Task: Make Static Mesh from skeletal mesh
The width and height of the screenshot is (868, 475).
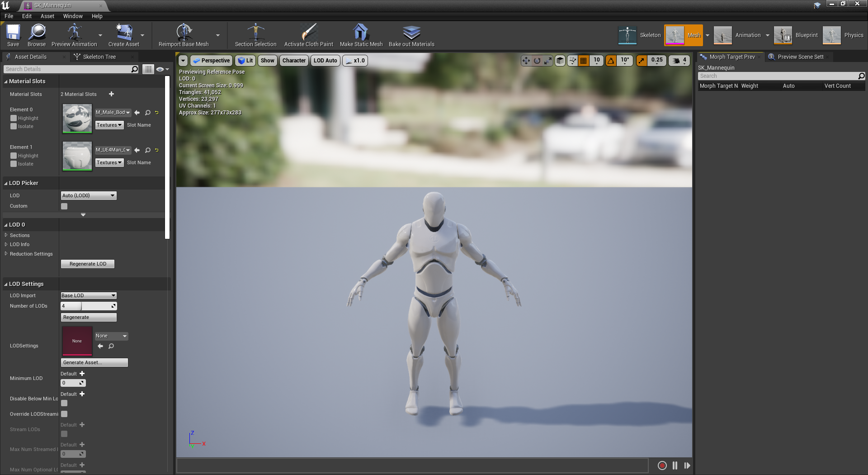Action: pyautogui.click(x=361, y=35)
